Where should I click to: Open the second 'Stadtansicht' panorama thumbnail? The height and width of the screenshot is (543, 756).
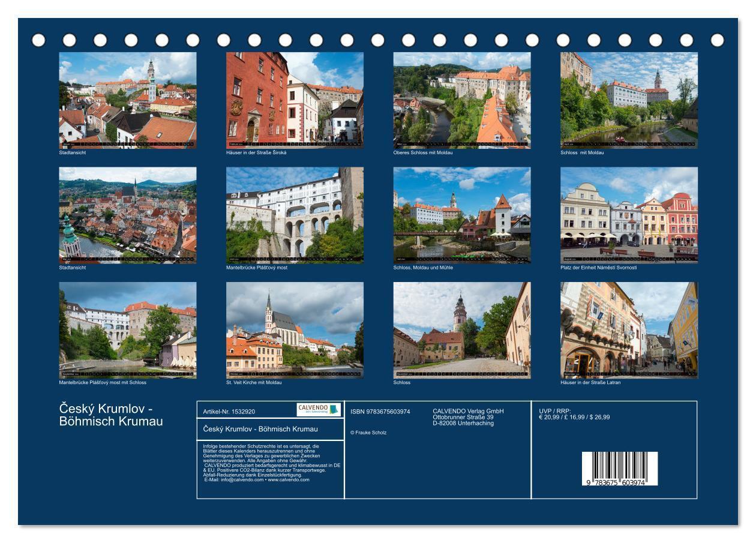pyautogui.click(x=127, y=215)
